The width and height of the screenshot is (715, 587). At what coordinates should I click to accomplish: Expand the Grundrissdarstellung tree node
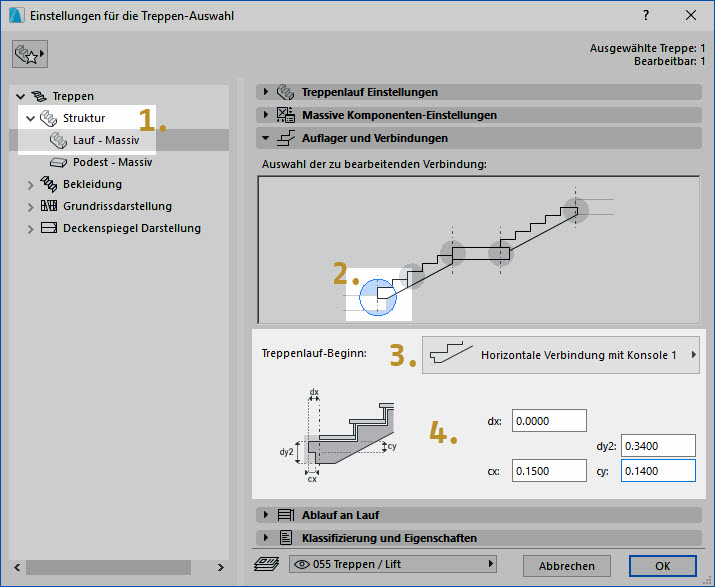(30, 207)
